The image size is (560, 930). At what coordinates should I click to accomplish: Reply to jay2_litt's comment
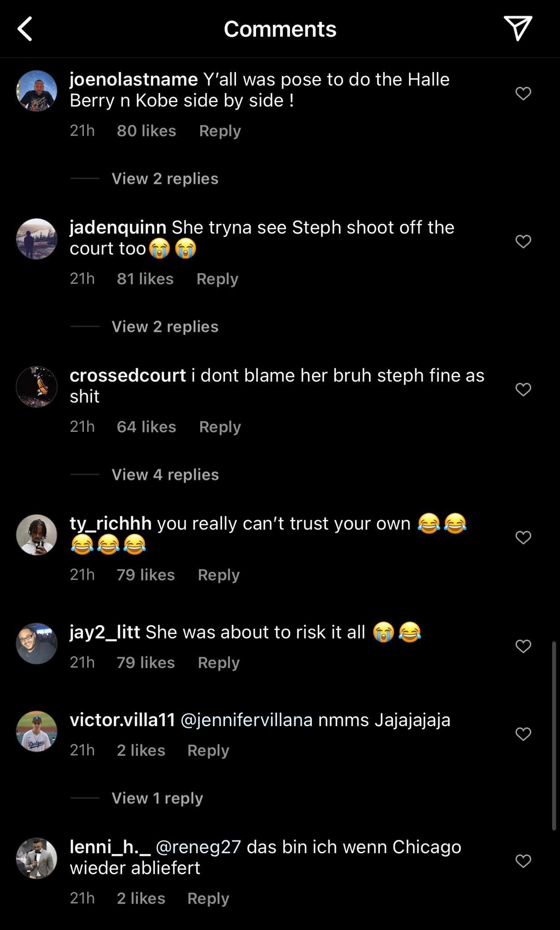pyautogui.click(x=218, y=663)
